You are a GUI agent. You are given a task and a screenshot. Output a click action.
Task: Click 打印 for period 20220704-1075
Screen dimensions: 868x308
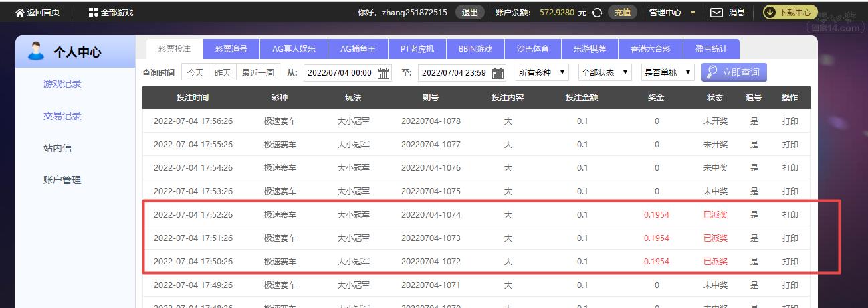(790, 191)
